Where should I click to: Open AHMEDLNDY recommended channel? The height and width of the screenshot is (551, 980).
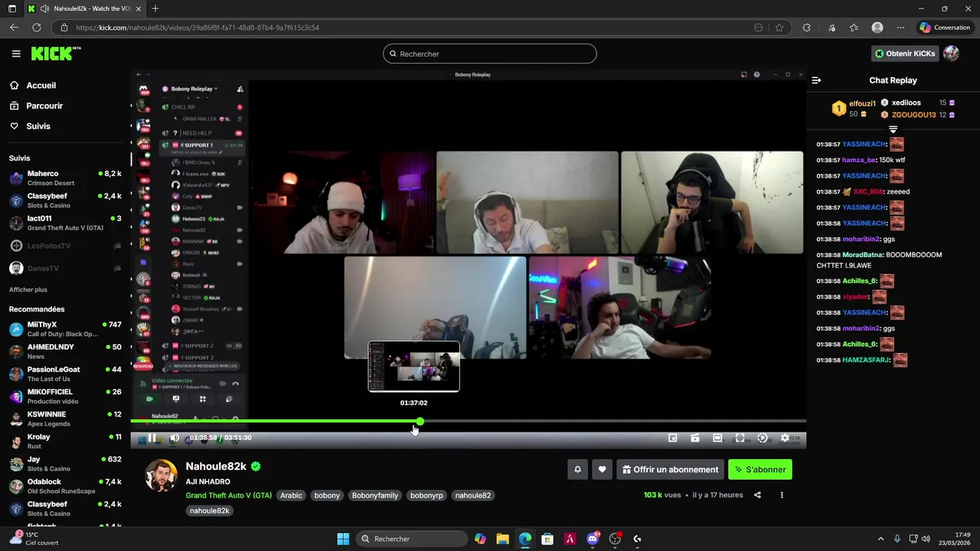pos(65,351)
